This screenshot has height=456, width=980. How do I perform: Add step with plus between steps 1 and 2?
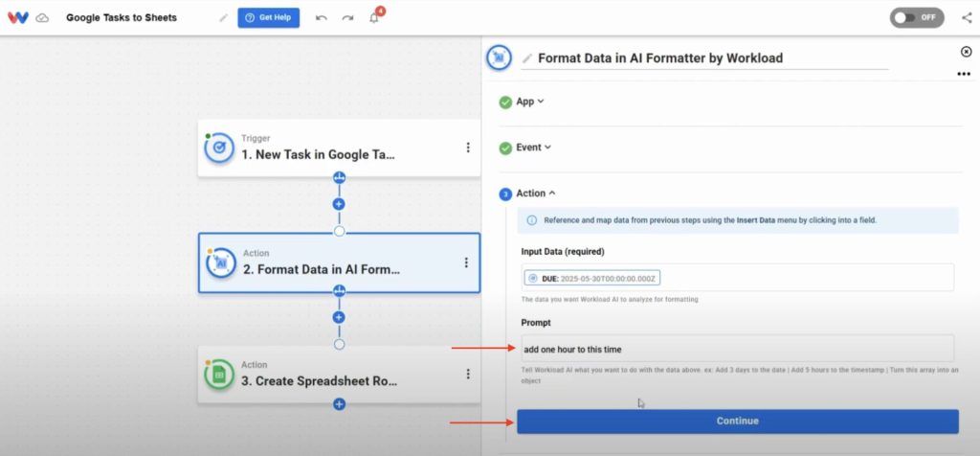(x=339, y=204)
